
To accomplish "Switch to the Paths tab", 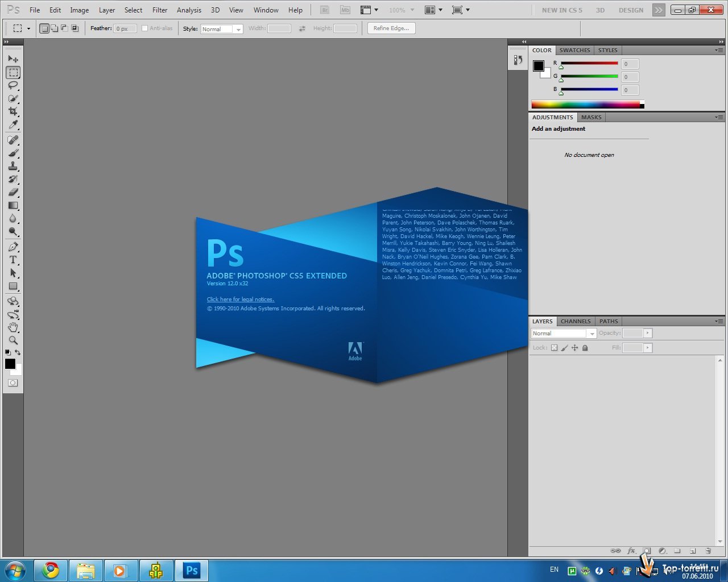I will click(609, 321).
